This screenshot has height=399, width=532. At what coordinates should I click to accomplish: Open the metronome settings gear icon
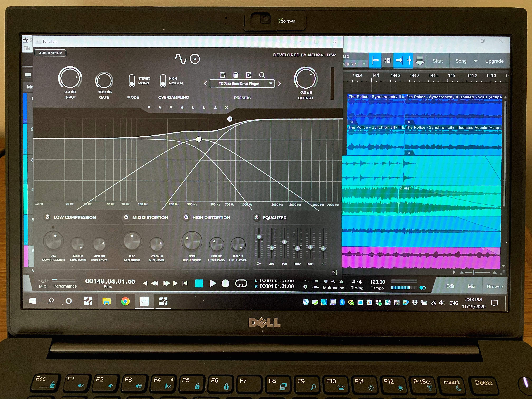click(305, 287)
